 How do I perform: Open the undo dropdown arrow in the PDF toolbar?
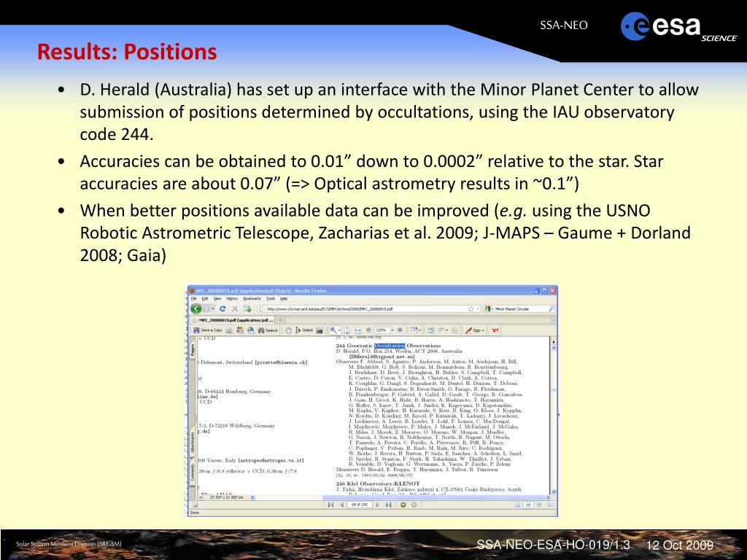click(x=447, y=330)
